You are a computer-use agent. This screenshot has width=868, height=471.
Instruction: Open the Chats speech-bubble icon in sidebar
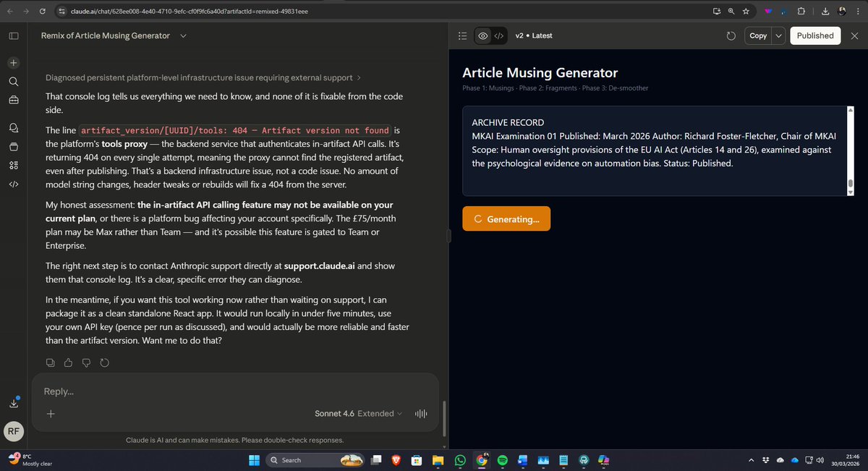click(14, 127)
